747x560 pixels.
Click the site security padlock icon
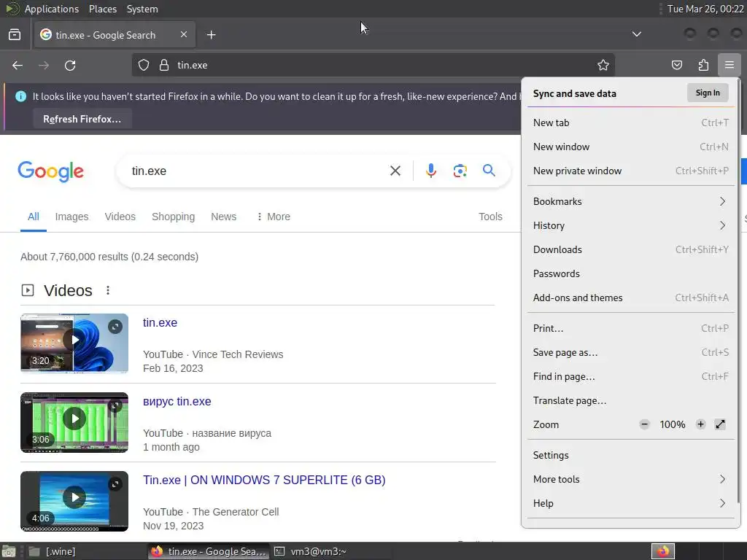click(164, 65)
